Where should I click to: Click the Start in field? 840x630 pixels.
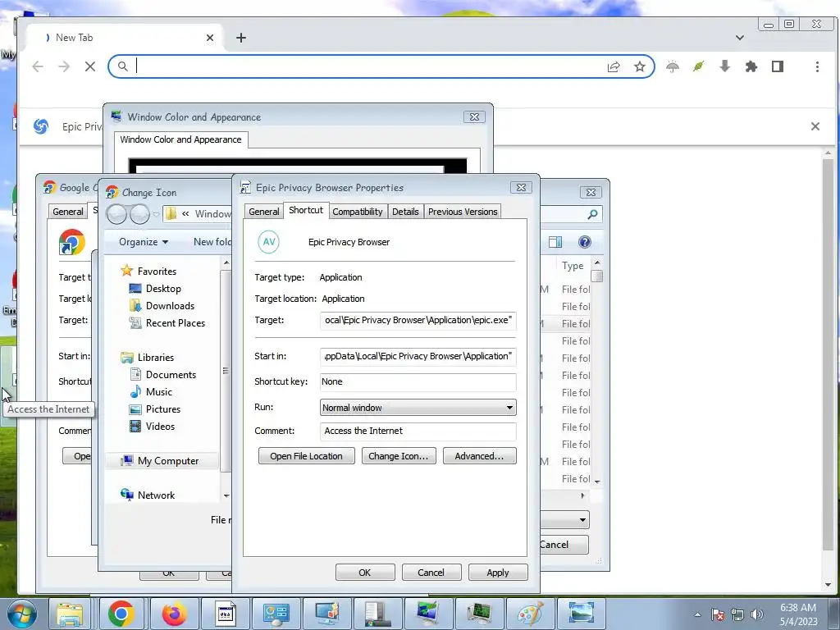418,356
